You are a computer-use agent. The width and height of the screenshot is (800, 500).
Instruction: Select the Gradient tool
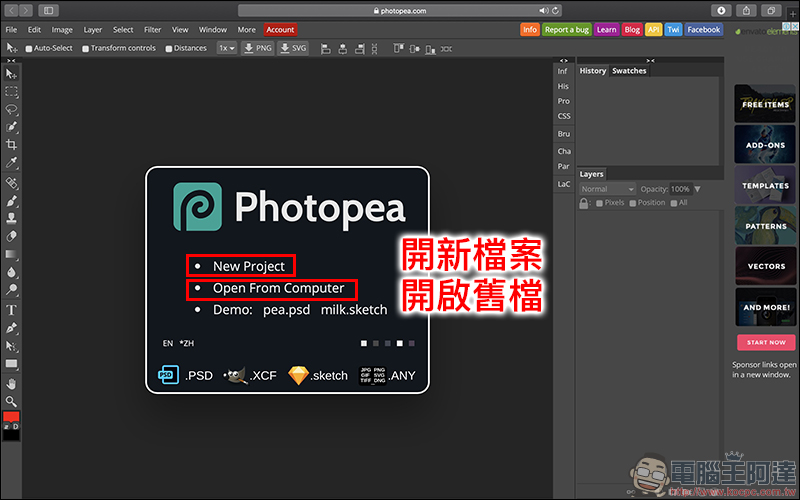[11, 254]
